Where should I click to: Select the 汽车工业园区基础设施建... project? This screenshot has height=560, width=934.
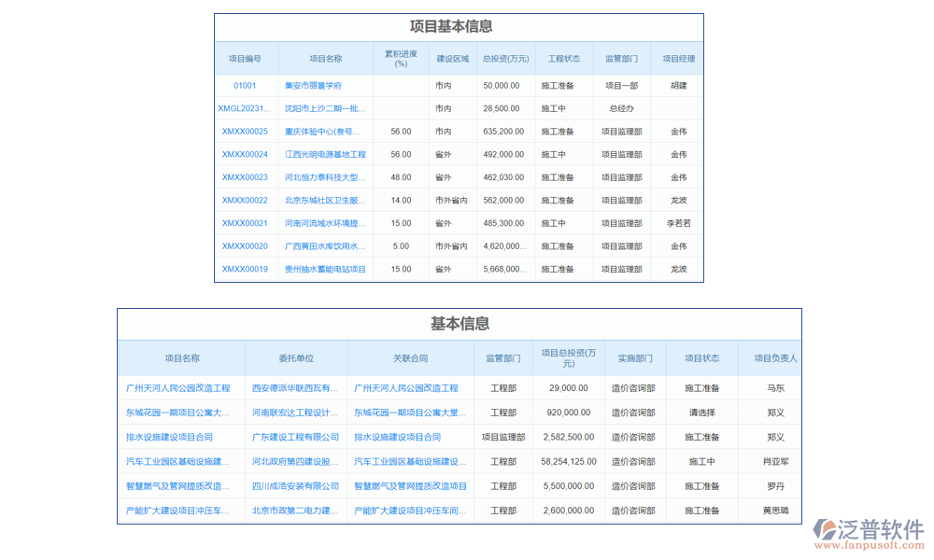click(178, 461)
